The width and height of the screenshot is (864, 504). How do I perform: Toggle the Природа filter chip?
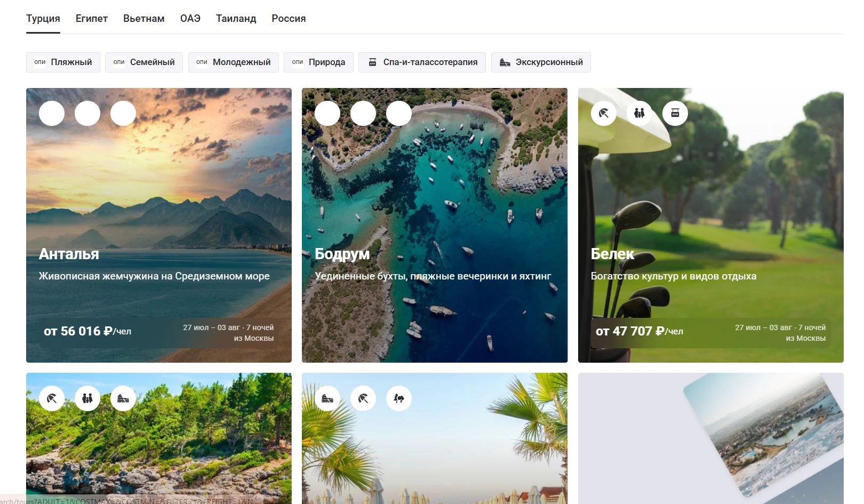(318, 62)
